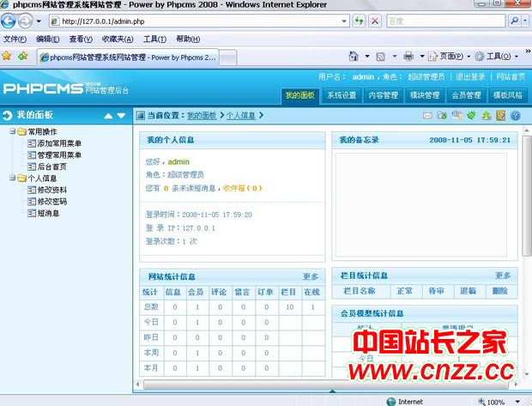Open the 收藏夹(A) menu

(x=118, y=39)
